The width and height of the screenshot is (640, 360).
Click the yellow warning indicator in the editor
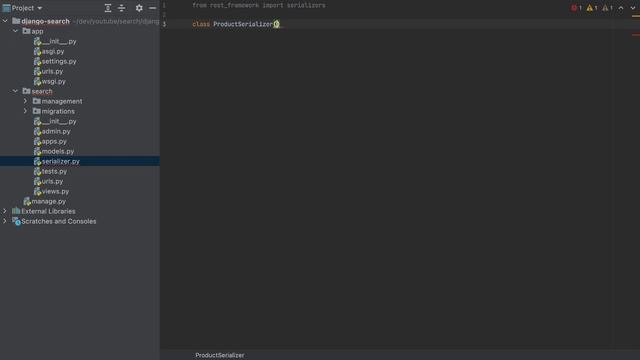pyautogui.click(x=591, y=8)
